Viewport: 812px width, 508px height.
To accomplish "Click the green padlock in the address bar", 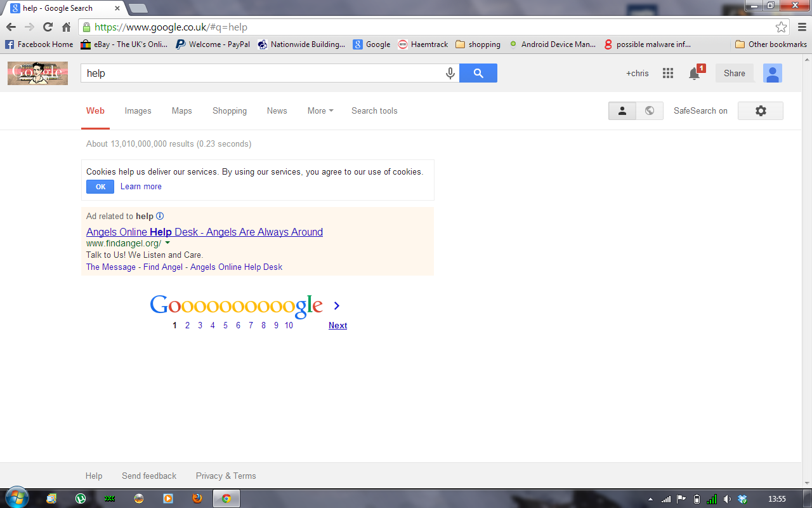I will pyautogui.click(x=86, y=27).
